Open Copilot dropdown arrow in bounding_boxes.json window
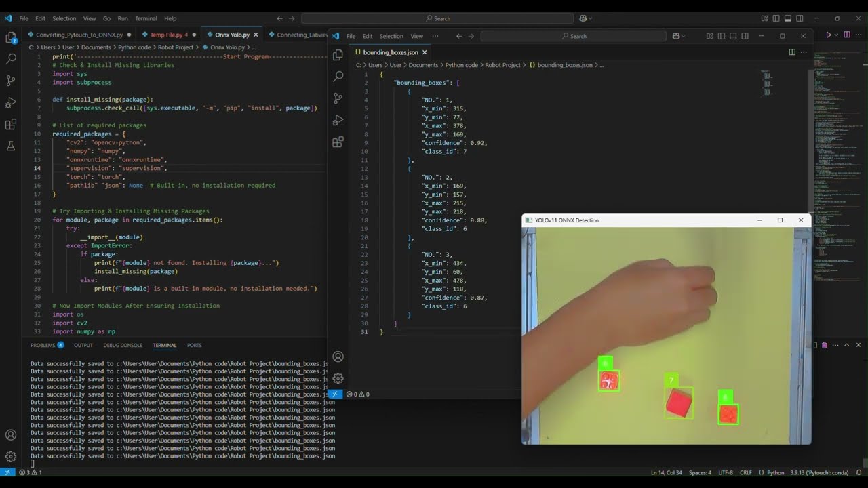 (x=684, y=36)
